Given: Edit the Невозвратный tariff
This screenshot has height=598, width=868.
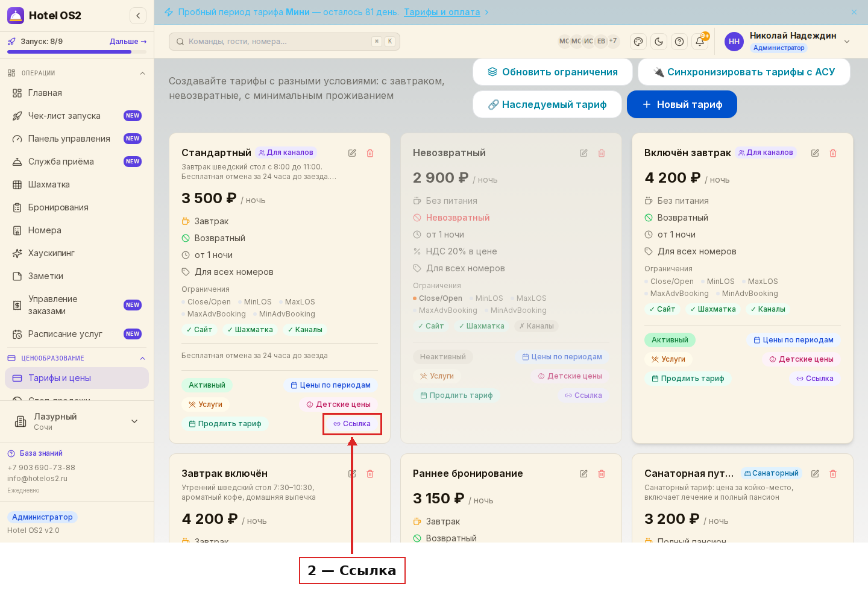Looking at the screenshot, I should pos(583,153).
